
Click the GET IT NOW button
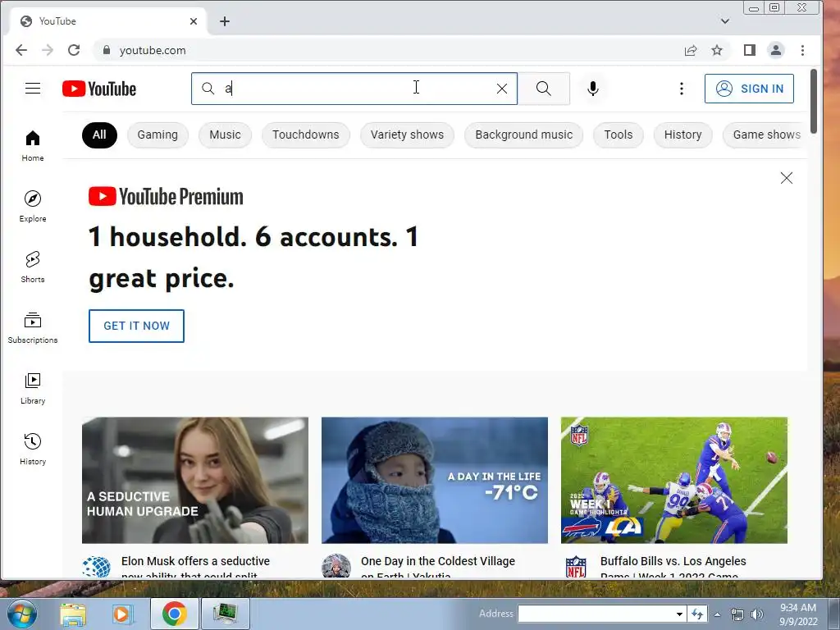point(136,326)
